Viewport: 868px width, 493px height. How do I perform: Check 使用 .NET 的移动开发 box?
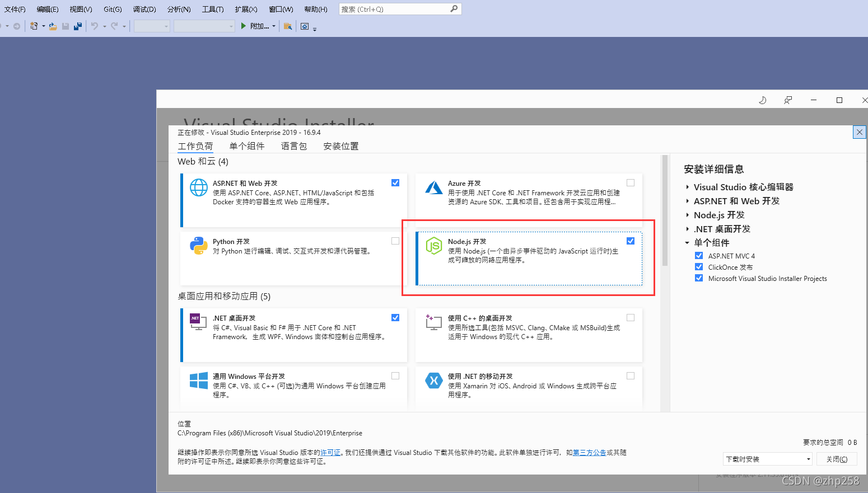coord(631,375)
